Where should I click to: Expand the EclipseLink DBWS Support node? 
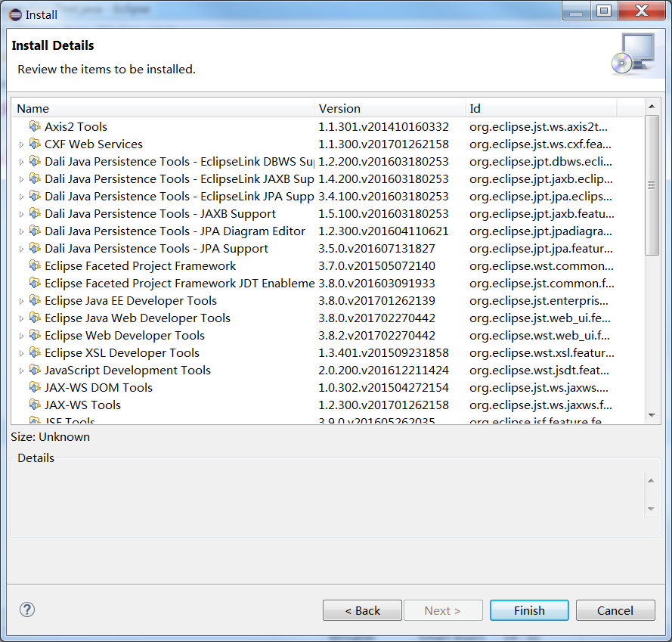pyautogui.click(x=21, y=162)
